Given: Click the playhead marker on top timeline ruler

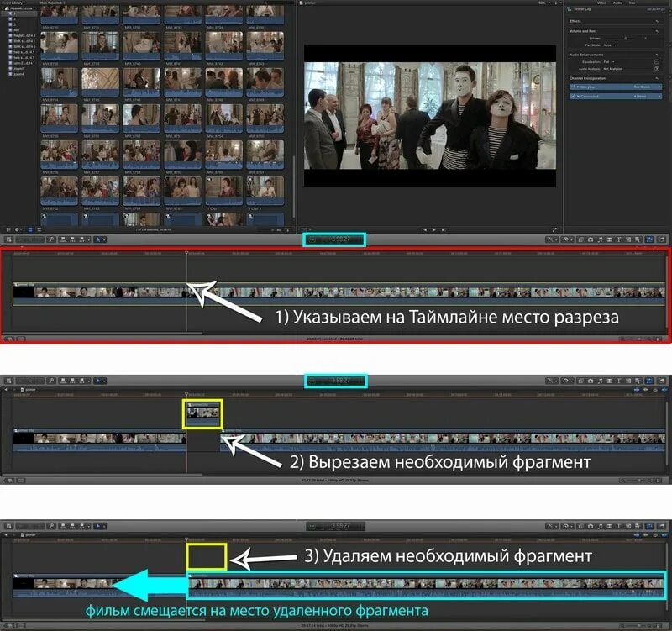Looking at the screenshot, I should coord(186,253).
